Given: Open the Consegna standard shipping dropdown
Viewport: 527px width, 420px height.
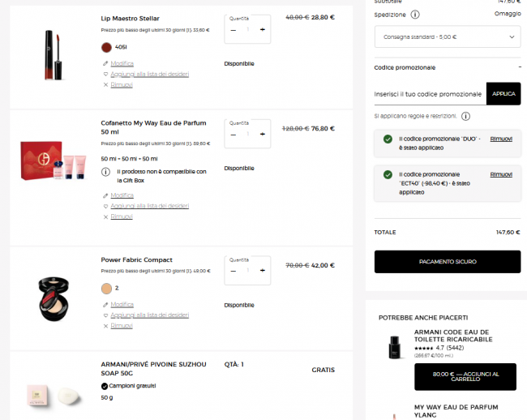Looking at the screenshot, I should (x=448, y=37).
